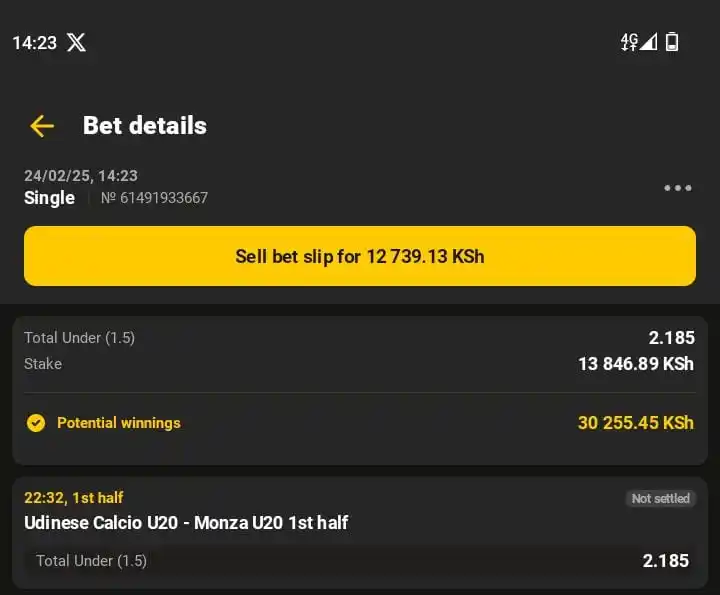Tap the 22:32, 1st half live timer
The height and width of the screenshot is (595, 720).
[x=73, y=498]
